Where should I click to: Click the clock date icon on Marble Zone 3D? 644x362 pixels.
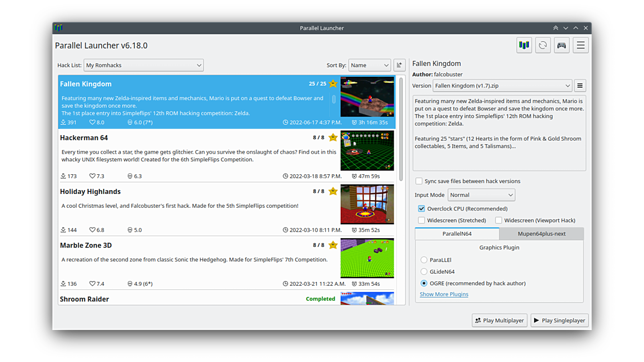point(285,284)
